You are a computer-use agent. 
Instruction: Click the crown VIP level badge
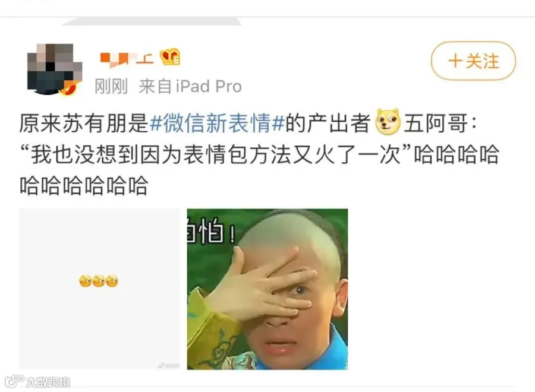170,57
